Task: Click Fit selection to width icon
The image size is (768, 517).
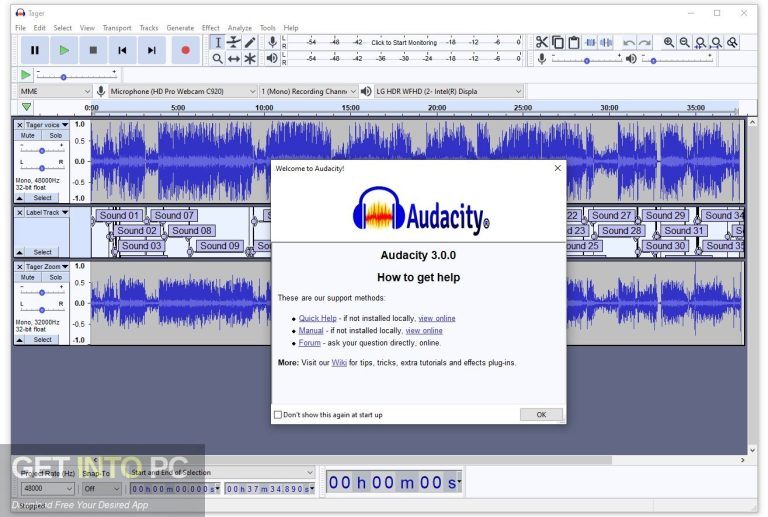Action: point(701,43)
